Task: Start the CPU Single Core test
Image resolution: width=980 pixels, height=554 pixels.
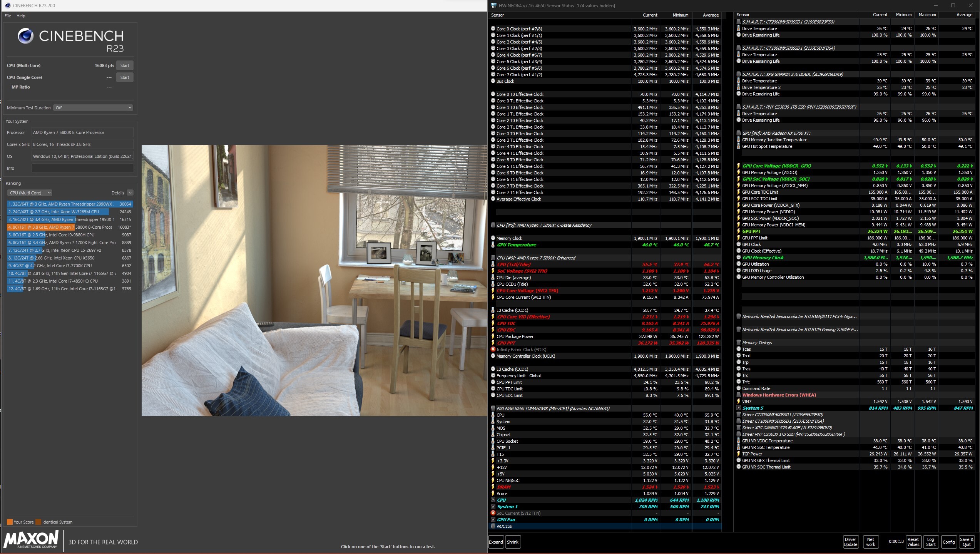Action: (x=125, y=77)
